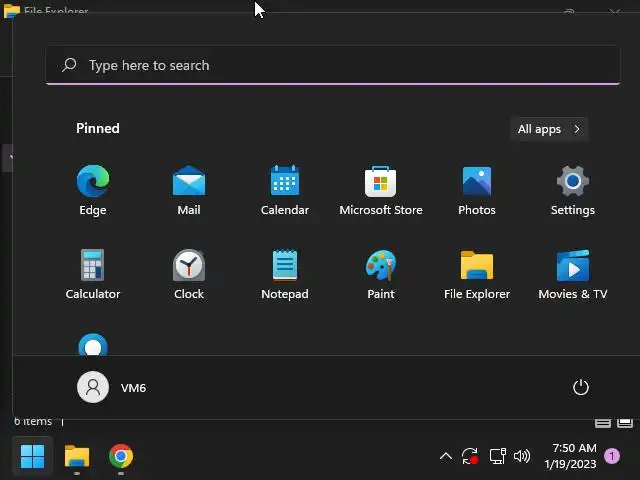Open the Calendar app
This screenshot has height=480, width=640.
coord(285,190)
